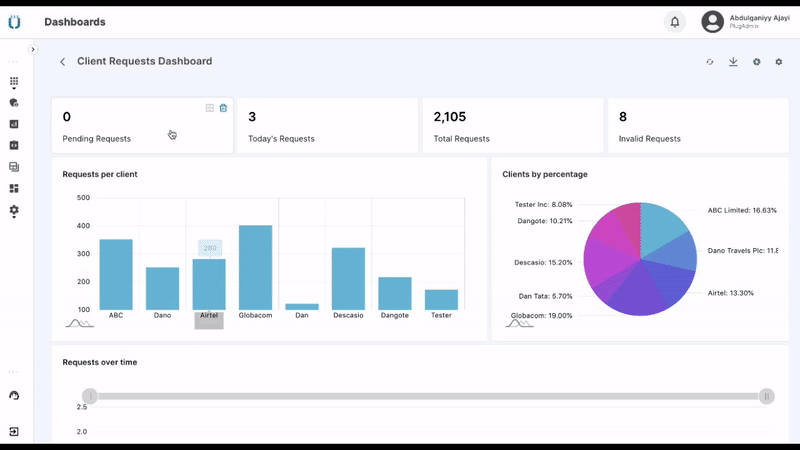This screenshot has width=800, height=450.
Task: Select the Total Requests card
Action: (513, 126)
